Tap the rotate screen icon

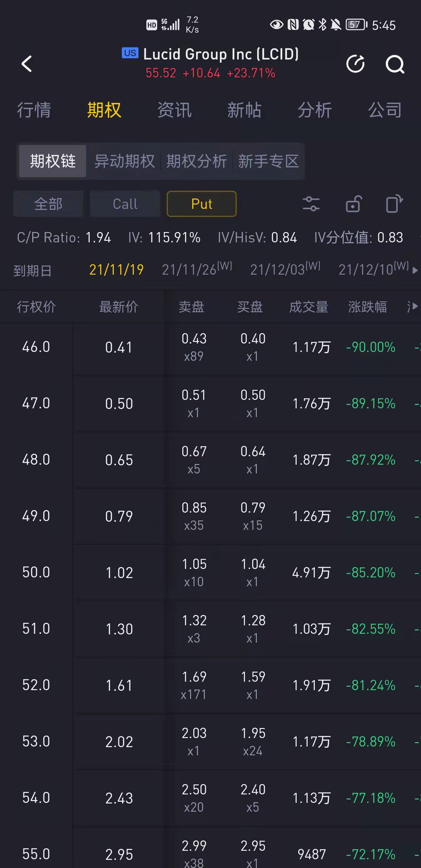(394, 204)
